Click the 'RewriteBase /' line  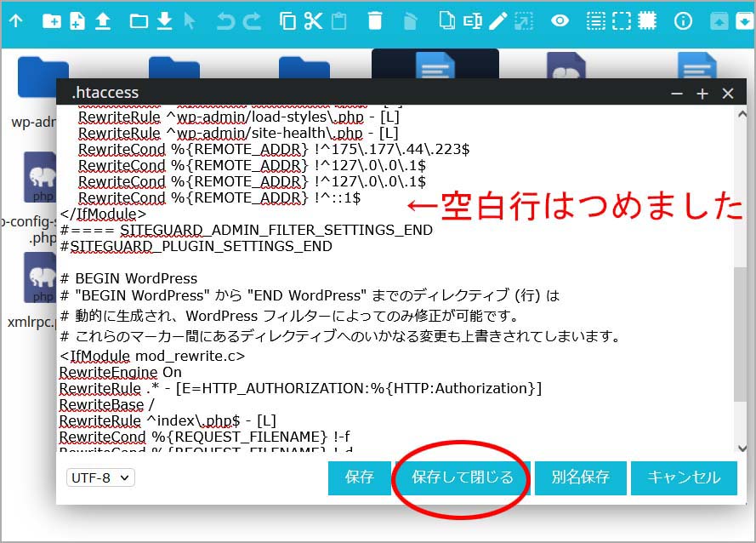(x=107, y=405)
